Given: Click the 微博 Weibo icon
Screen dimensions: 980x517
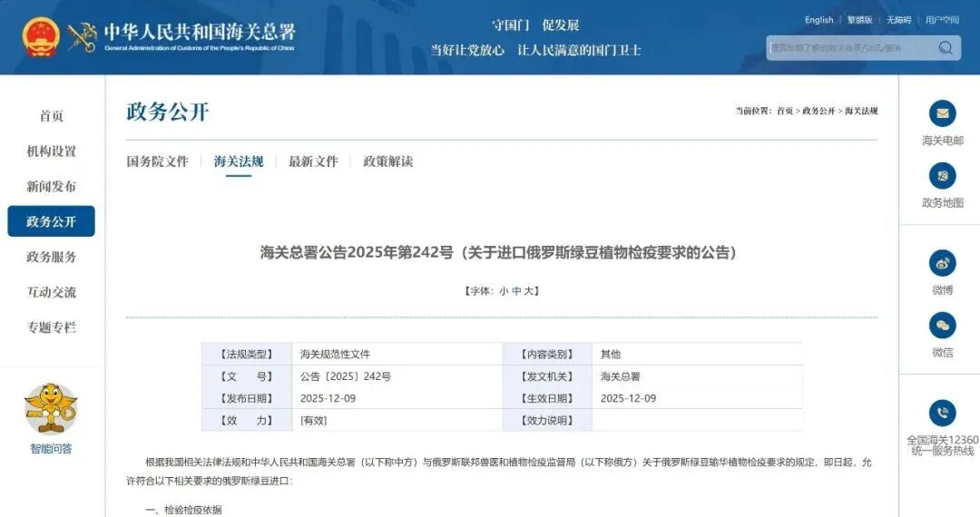Looking at the screenshot, I should coord(943,263).
